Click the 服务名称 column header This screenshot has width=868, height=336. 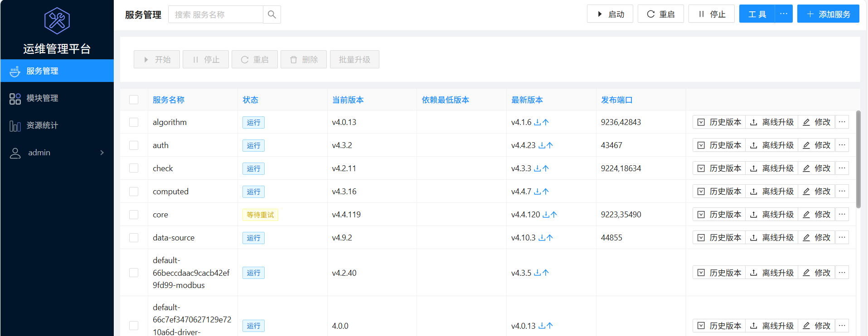169,100
